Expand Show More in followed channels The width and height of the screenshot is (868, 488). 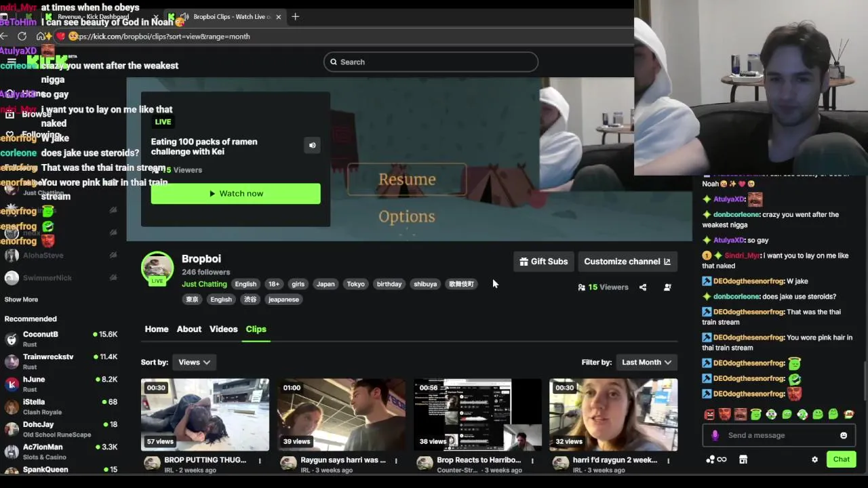[21, 300]
